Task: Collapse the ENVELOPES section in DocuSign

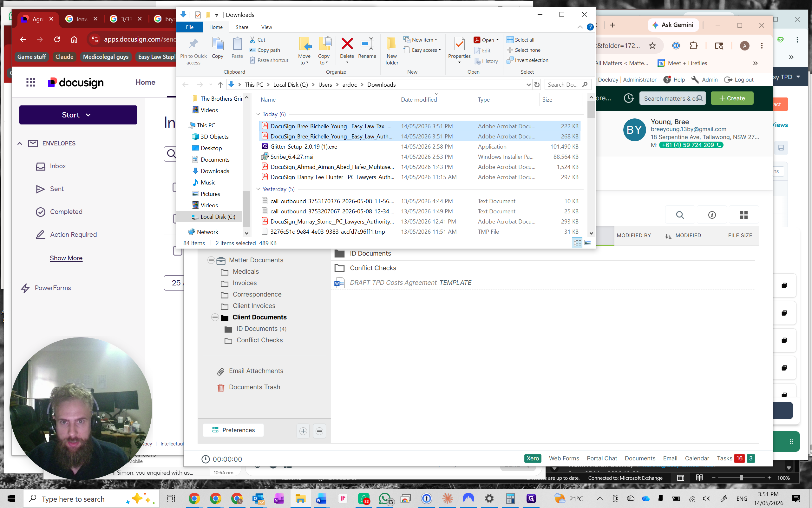Action: [x=20, y=144]
